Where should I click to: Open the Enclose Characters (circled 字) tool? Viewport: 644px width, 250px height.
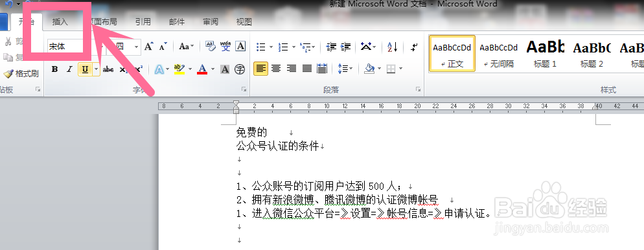[x=240, y=69]
